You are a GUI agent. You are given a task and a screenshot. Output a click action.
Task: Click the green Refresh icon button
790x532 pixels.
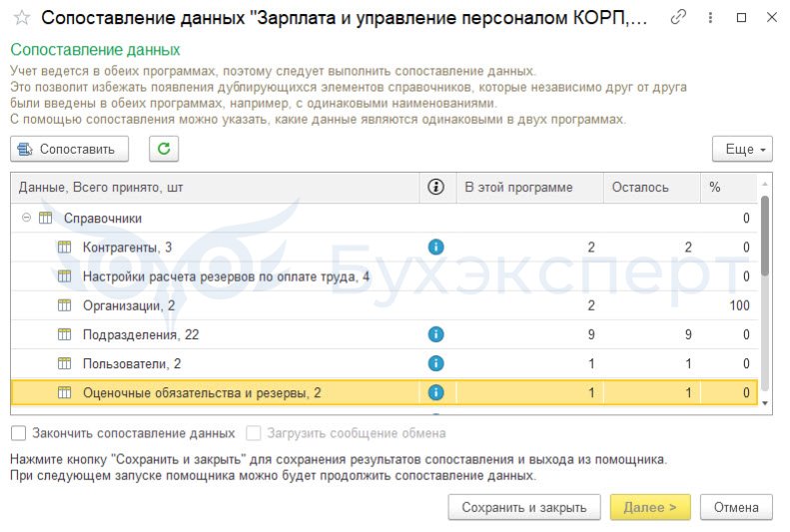(164, 149)
